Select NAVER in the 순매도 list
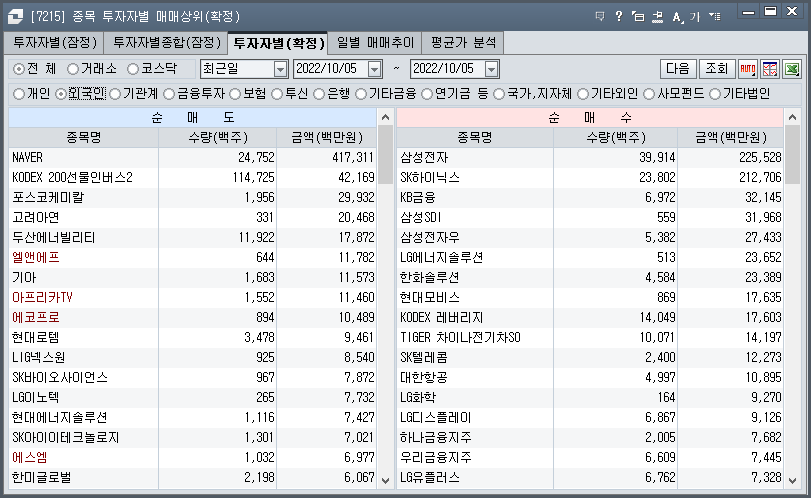This screenshot has height=498, width=811. 27,157
